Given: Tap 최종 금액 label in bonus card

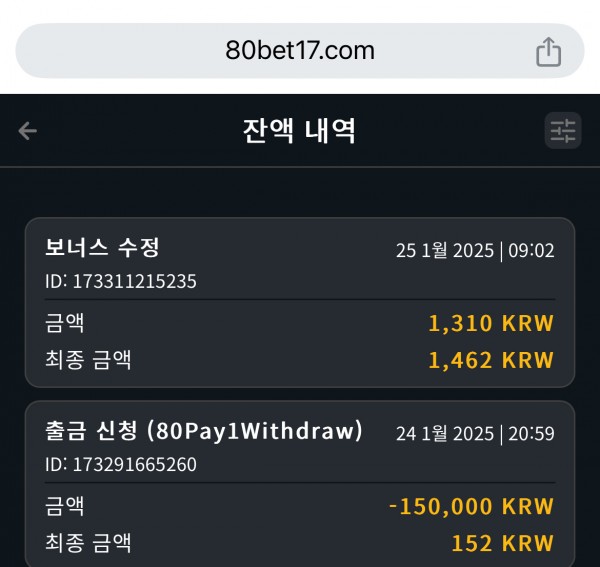Looking at the screenshot, I should coord(88,359).
